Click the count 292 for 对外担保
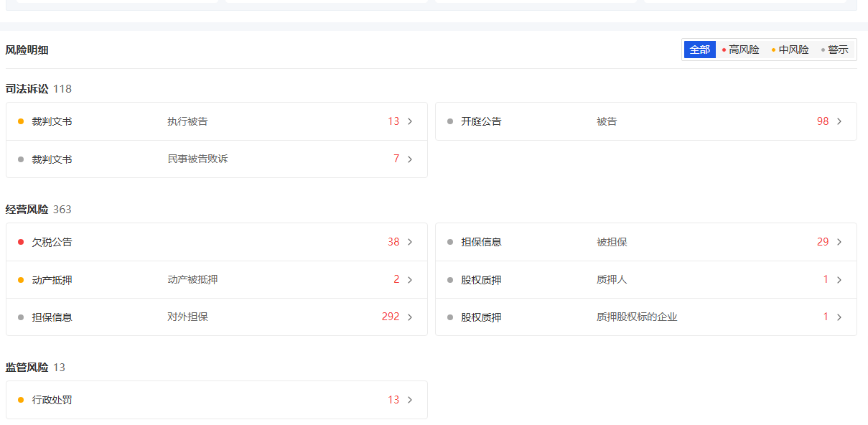 391,317
